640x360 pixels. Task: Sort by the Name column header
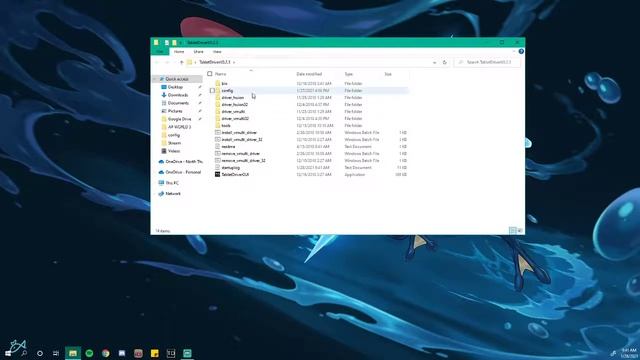220,74
